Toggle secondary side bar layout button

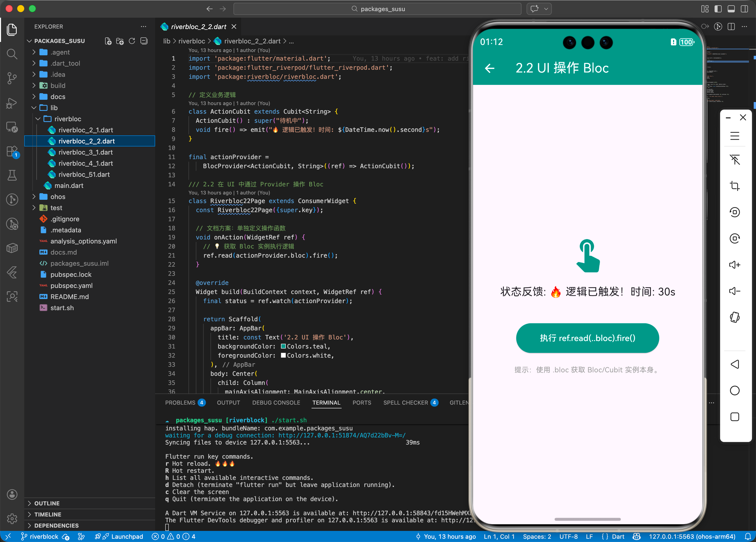744,9
